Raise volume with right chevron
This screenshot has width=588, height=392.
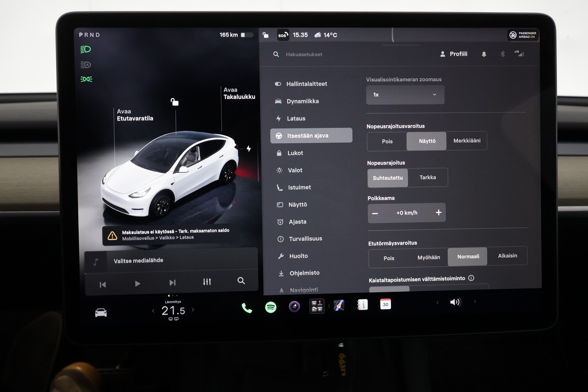(x=474, y=302)
